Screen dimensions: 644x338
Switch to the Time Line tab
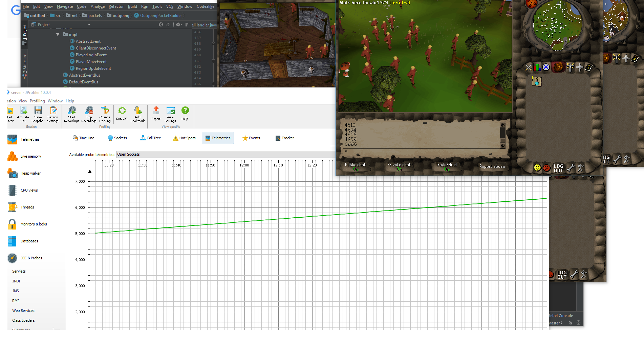coord(84,138)
